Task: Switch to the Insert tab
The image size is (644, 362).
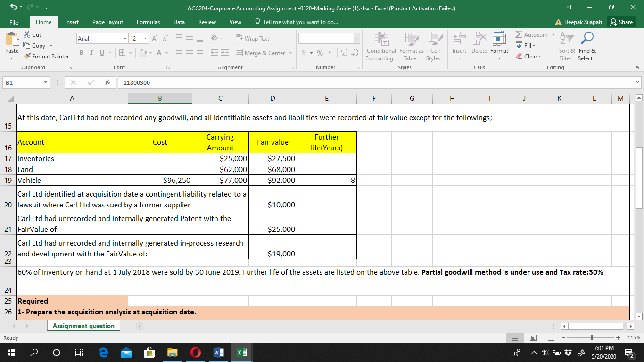Action: click(72, 22)
